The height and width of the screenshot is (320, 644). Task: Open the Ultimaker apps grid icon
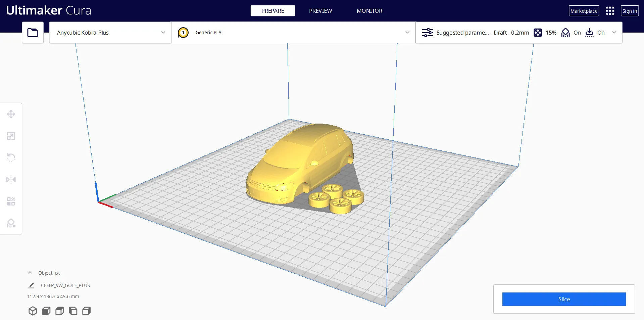(610, 11)
